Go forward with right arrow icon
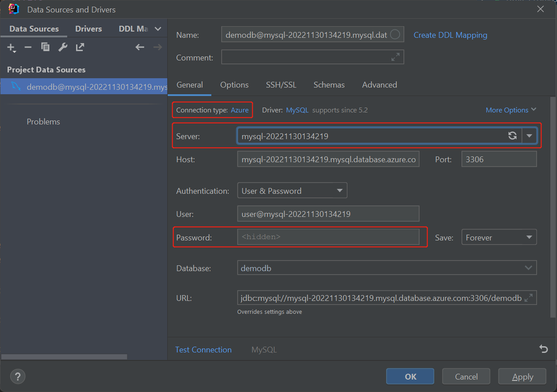557x392 pixels. click(157, 47)
